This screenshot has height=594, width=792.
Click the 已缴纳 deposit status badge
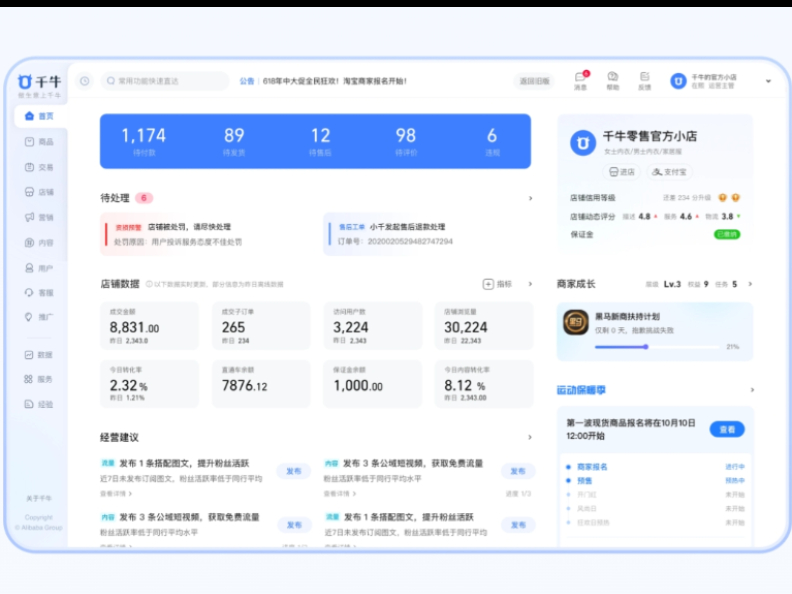pyautogui.click(x=727, y=234)
